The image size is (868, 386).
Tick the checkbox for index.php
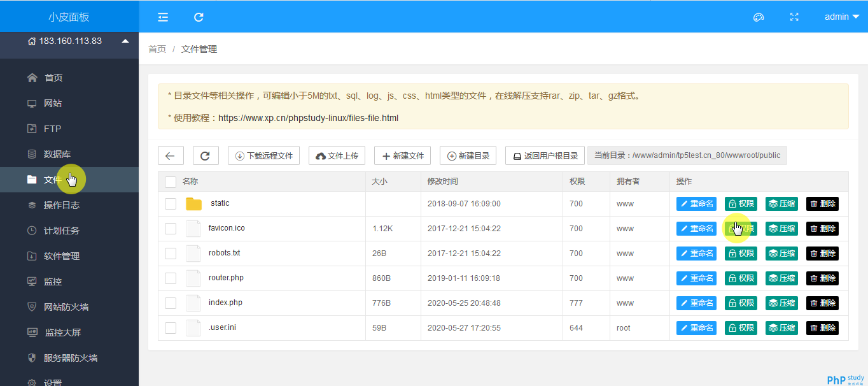click(x=171, y=303)
